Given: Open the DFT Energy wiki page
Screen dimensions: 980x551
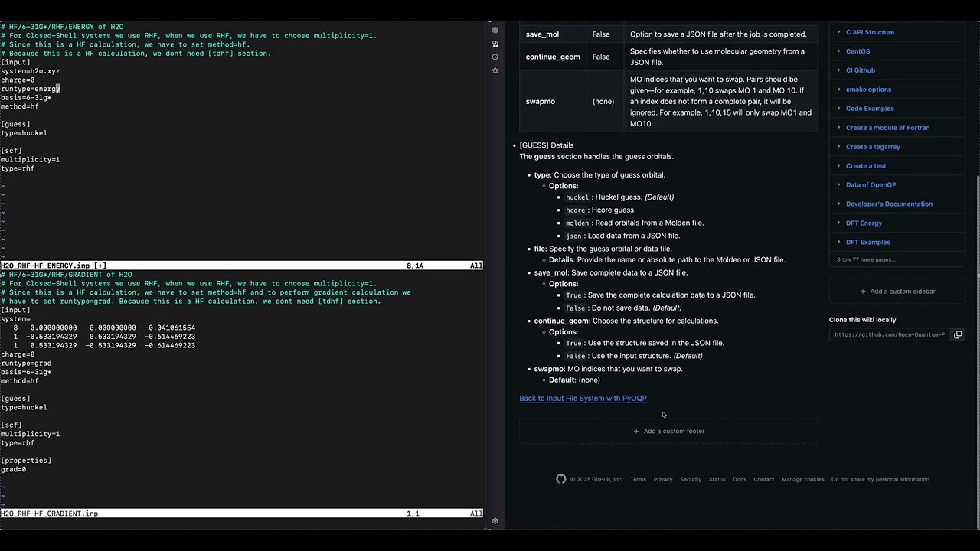Looking at the screenshot, I should pyautogui.click(x=864, y=223).
